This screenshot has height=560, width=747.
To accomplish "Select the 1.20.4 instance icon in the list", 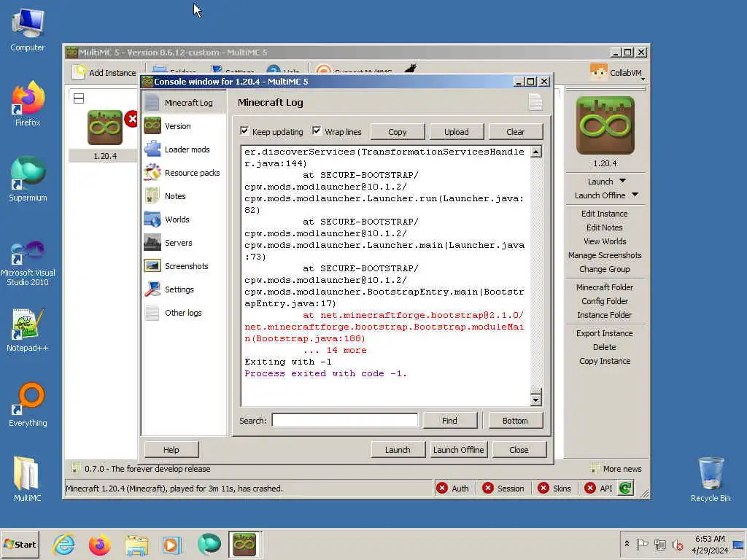I will (105, 128).
